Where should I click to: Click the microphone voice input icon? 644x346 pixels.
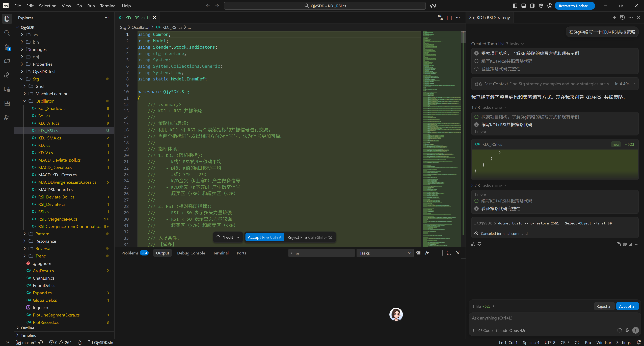[x=627, y=330]
